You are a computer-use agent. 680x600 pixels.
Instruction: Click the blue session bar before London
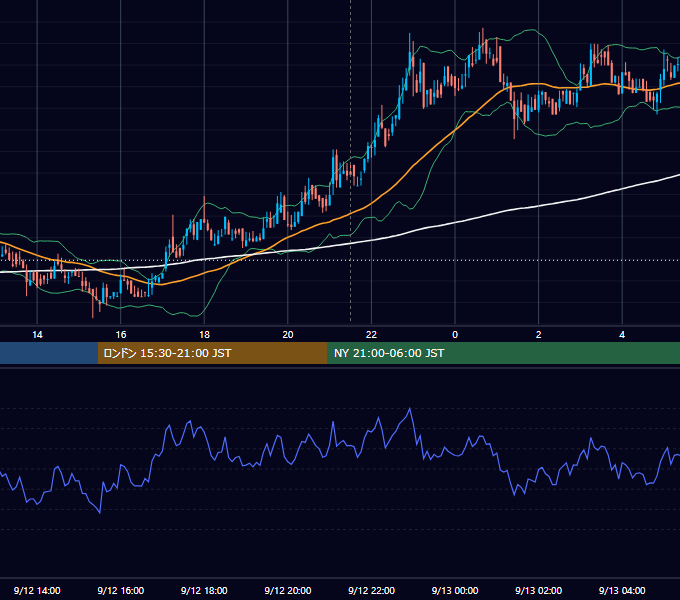click(x=49, y=353)
